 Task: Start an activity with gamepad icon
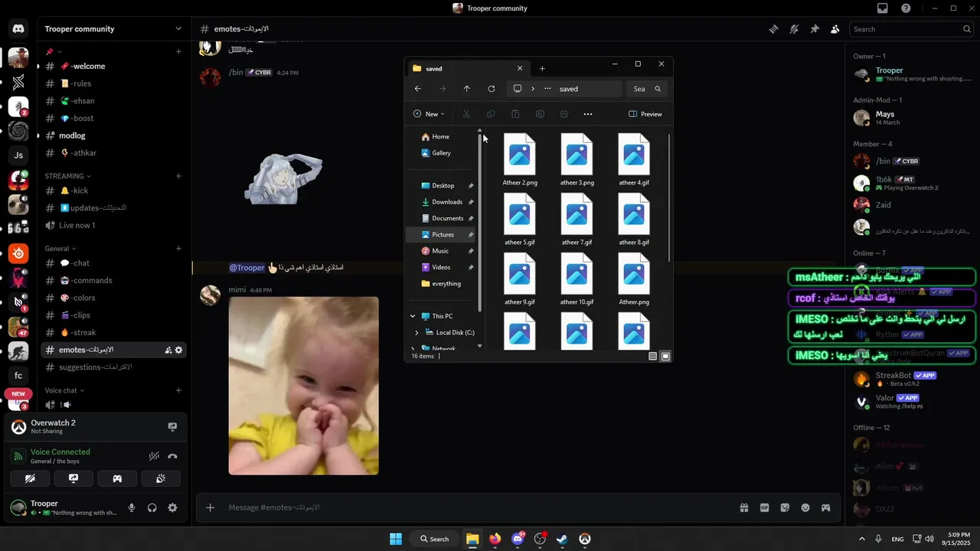tap(117, 478)
